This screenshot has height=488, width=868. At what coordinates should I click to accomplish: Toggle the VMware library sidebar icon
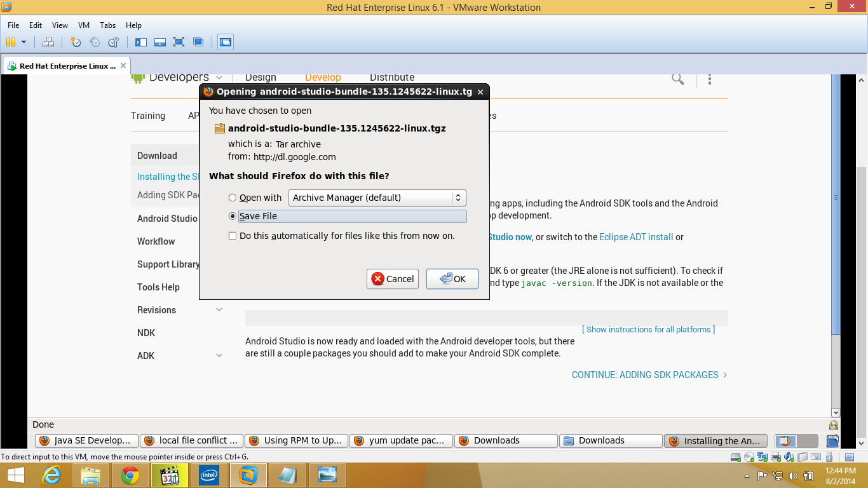(141, 42)
